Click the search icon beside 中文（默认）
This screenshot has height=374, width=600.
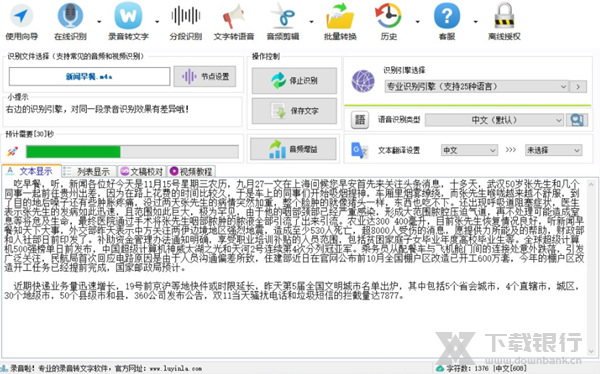(x=577, y=120)
